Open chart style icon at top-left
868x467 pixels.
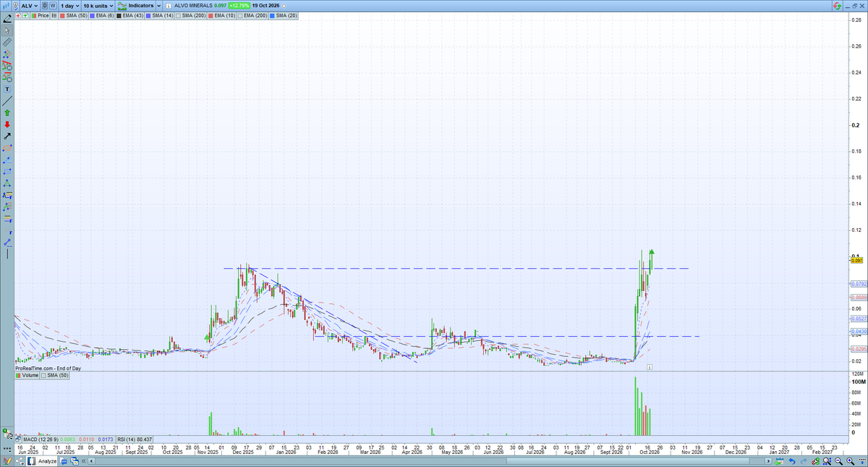coord(6,5)
